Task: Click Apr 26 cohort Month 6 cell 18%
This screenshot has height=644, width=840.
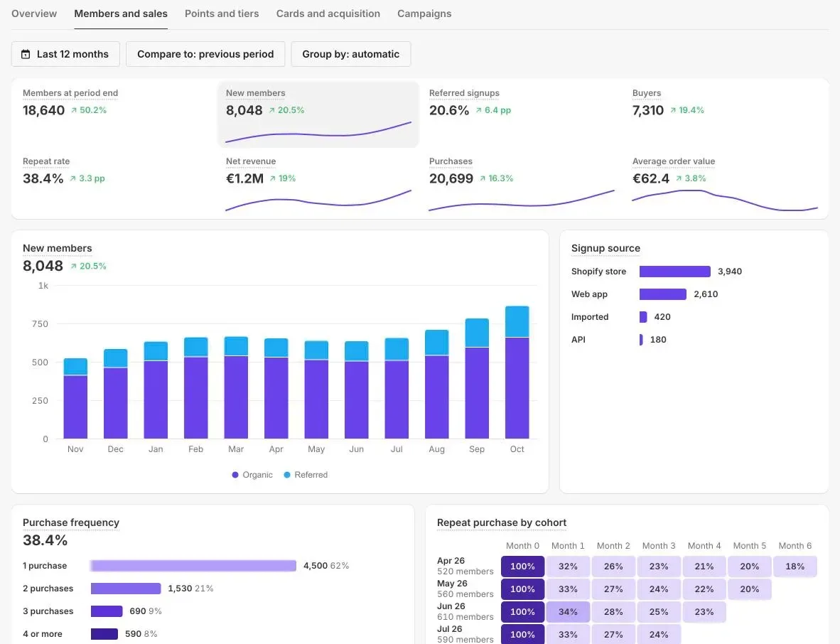Action: pos(795,567)
